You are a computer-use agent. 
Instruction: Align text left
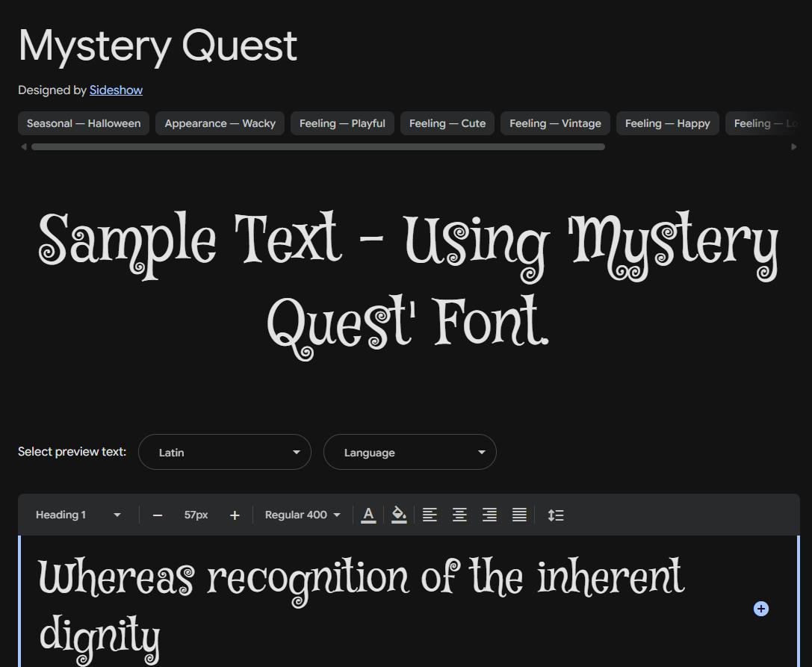point(430,515)
